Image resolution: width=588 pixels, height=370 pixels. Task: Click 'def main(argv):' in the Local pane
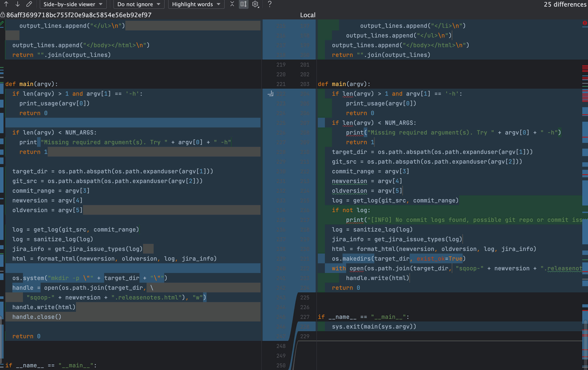pyautogui.click(x=344, y=84)
